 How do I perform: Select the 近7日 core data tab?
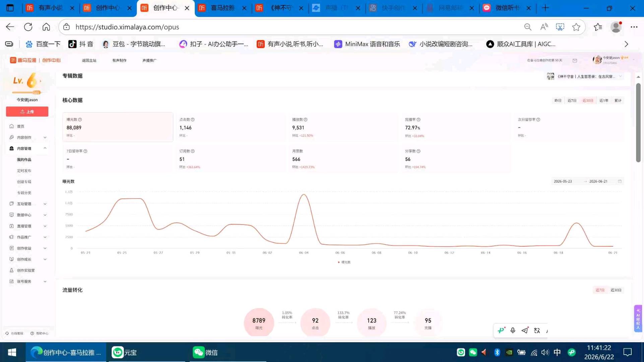click(572, 101)
